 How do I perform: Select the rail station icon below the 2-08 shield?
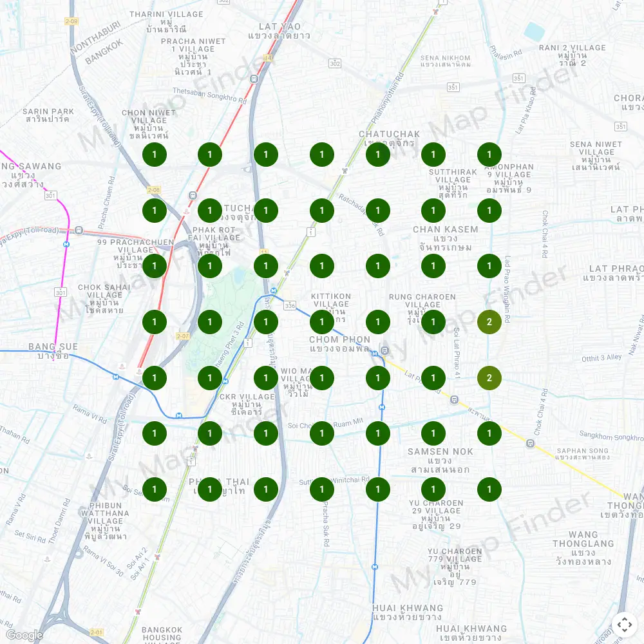[x=193, y=195]
